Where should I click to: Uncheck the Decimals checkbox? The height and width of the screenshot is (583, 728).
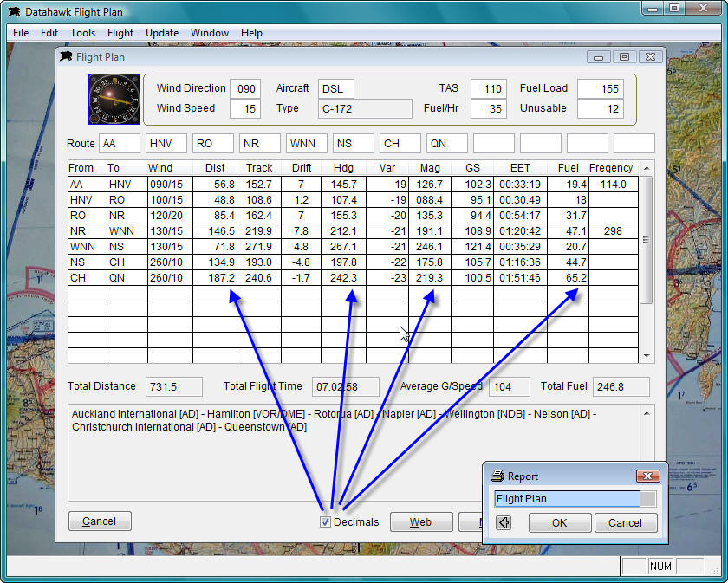(x=325, y=521)
